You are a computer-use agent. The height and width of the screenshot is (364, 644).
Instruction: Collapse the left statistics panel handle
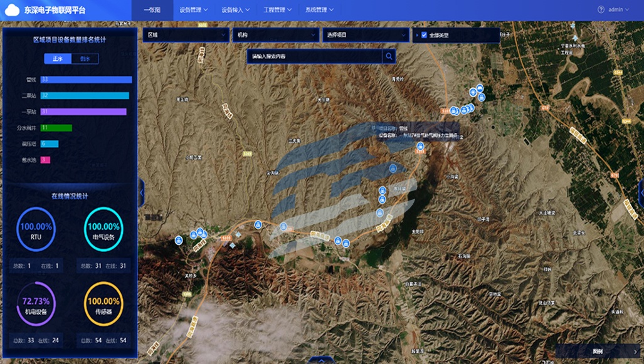click(x=142, y=191)
